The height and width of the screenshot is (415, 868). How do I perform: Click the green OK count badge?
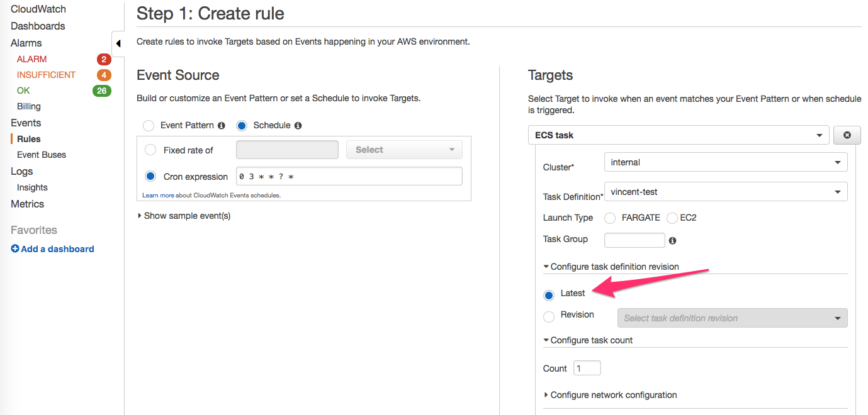click(x=102, y=91)
